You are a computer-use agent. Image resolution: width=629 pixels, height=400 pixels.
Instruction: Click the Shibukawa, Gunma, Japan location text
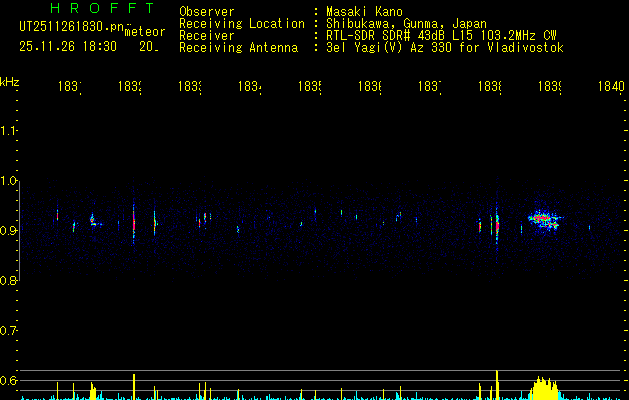coord(406,23)
